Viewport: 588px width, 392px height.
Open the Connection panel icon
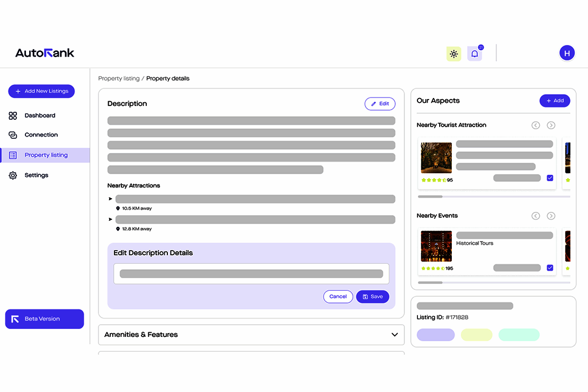[x=13, y=135]
